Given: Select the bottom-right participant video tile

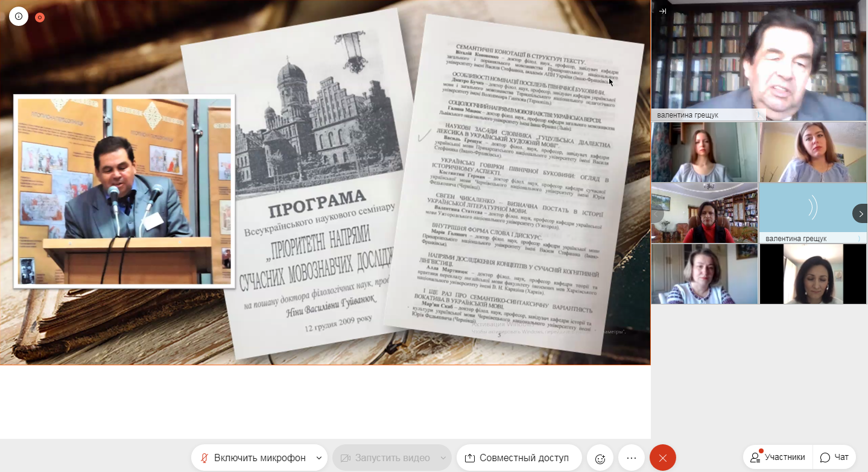Looking at the screenshot, I should [813, 274].
